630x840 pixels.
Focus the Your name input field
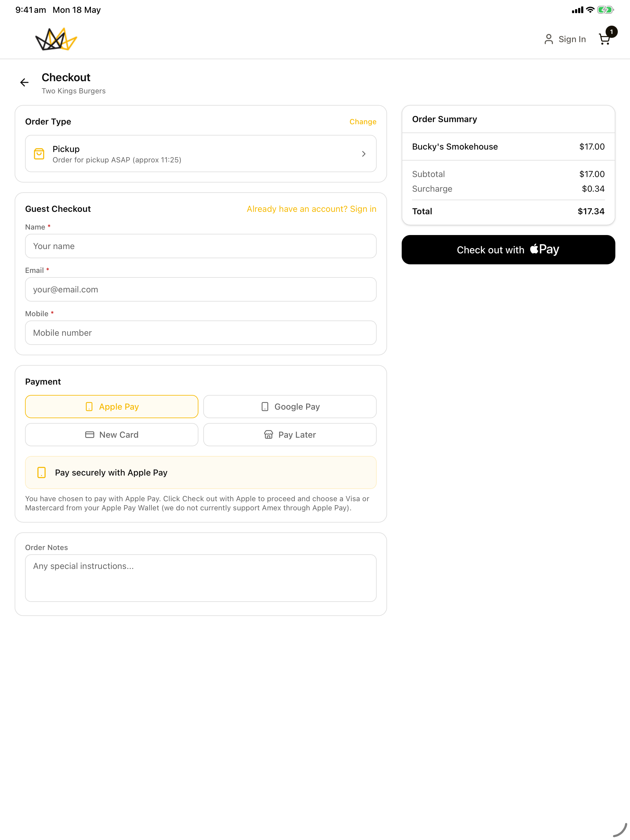pyautogui.click(x=201, y=246)
